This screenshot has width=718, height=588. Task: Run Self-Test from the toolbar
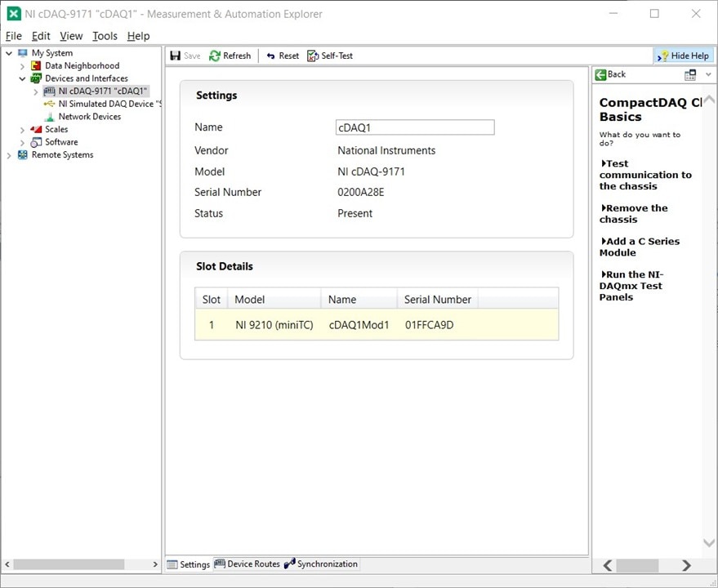point(314,56)
